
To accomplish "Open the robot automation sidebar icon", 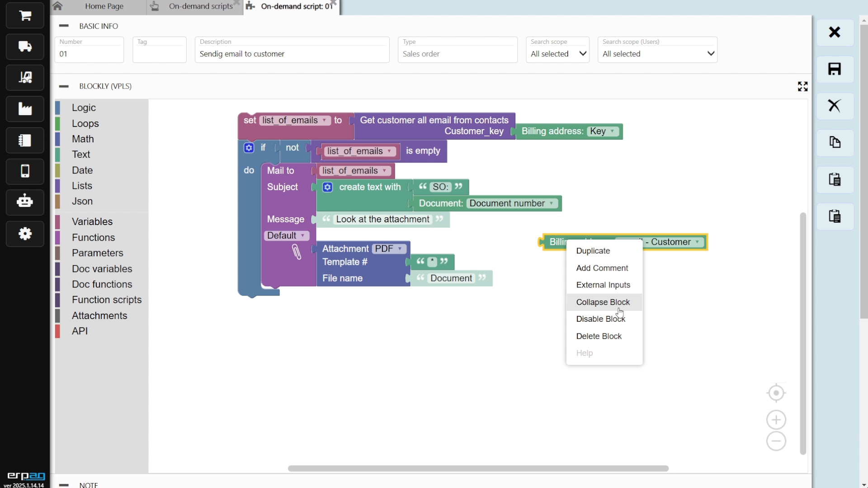I will tap(25, 201).
